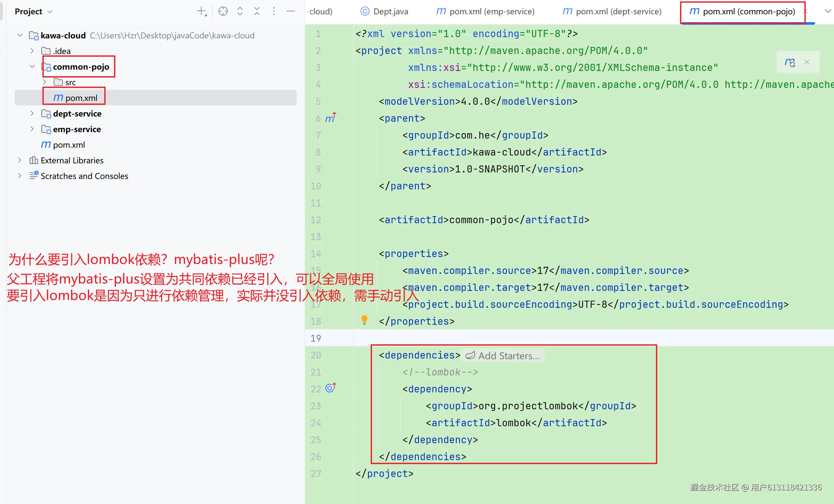Click Expand All icon in Project panel

[x=240, y=11]
